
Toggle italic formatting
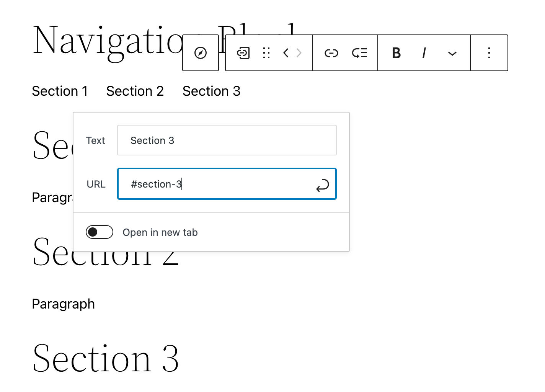(424, 53)
